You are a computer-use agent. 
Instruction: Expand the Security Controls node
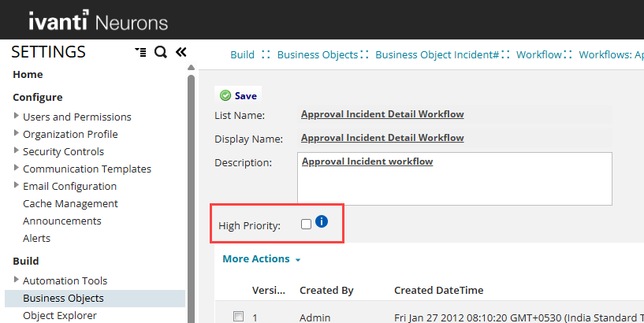[x=17, y=150]
